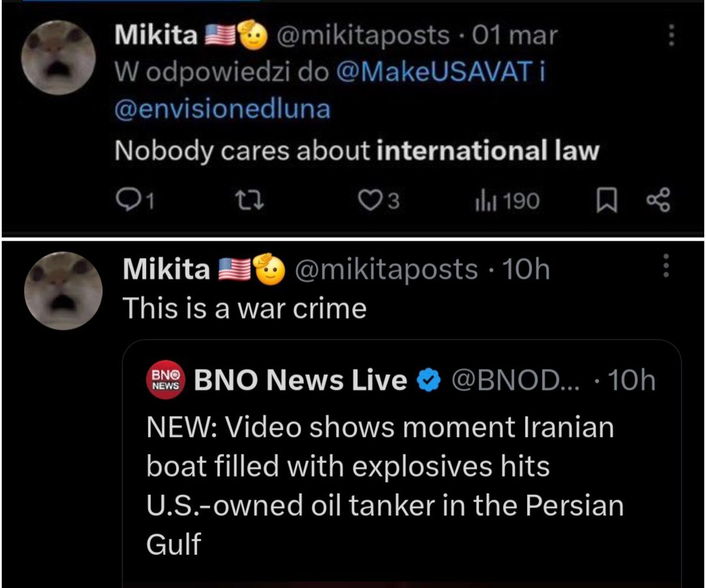The image size is (706, 588).
Task: Open the BNO News Live profile name
Action: (x=300, y=381)
